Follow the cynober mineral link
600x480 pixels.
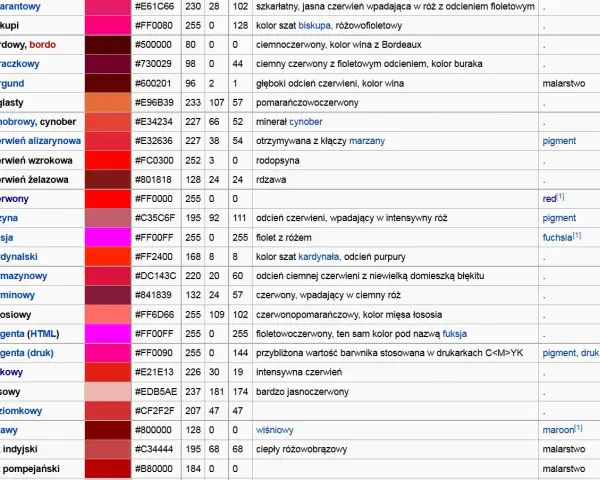(x=306, y=122)
